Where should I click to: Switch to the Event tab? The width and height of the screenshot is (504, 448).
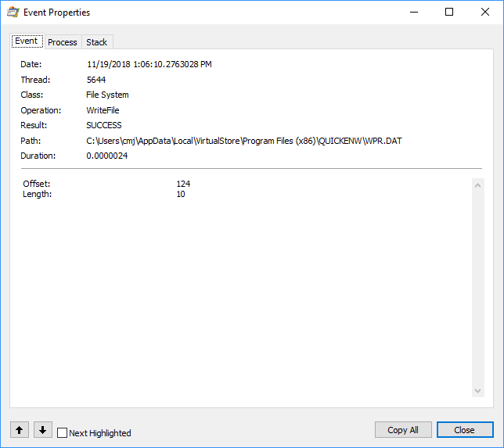pyautogui.click(x=26, y=41)
